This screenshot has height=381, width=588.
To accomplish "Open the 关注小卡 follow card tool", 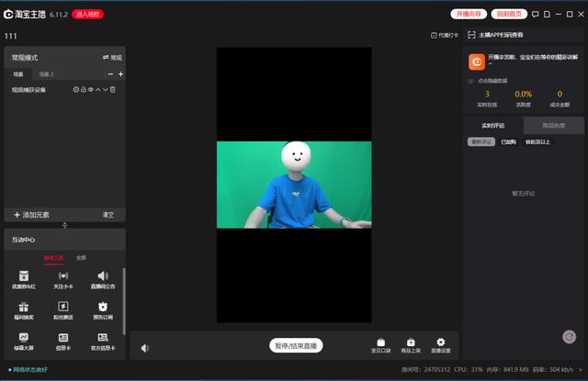I will [x=63, y=280].
